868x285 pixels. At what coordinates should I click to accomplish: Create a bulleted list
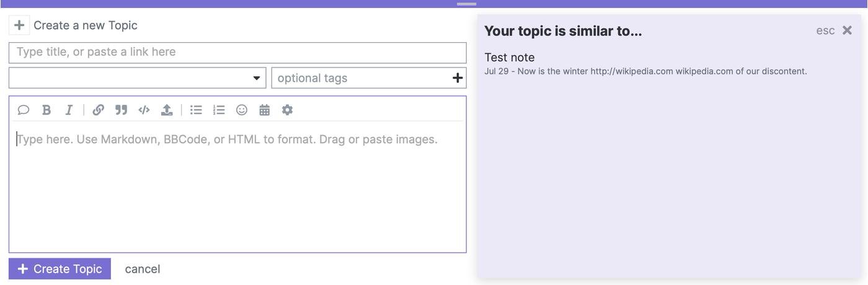point(196,110)
